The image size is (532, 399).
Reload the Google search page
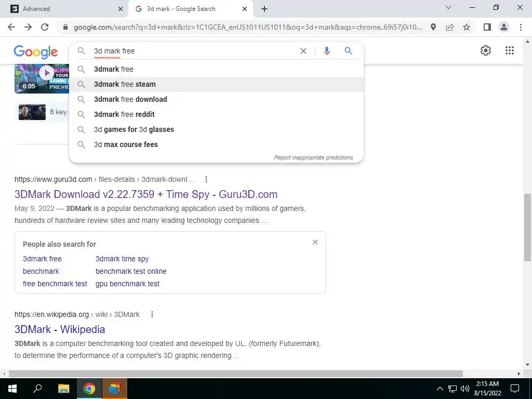pos(45,27)
